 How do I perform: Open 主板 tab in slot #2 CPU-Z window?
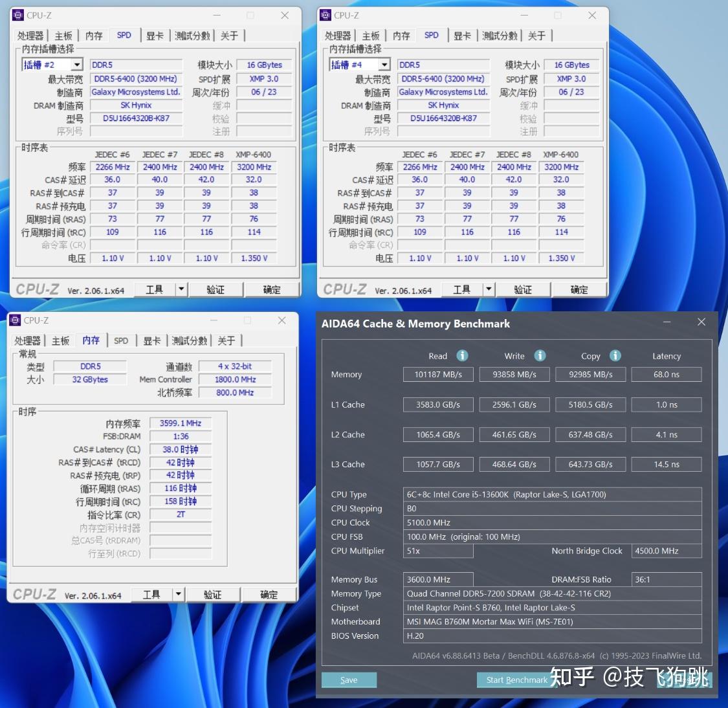click(63, 36)
